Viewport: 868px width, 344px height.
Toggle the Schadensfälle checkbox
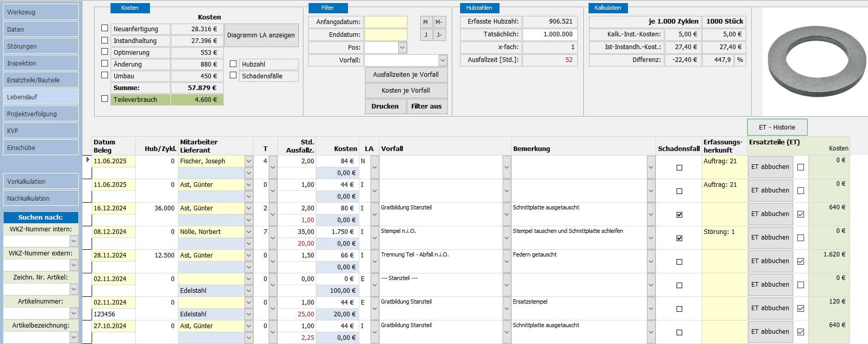(233, 76)
